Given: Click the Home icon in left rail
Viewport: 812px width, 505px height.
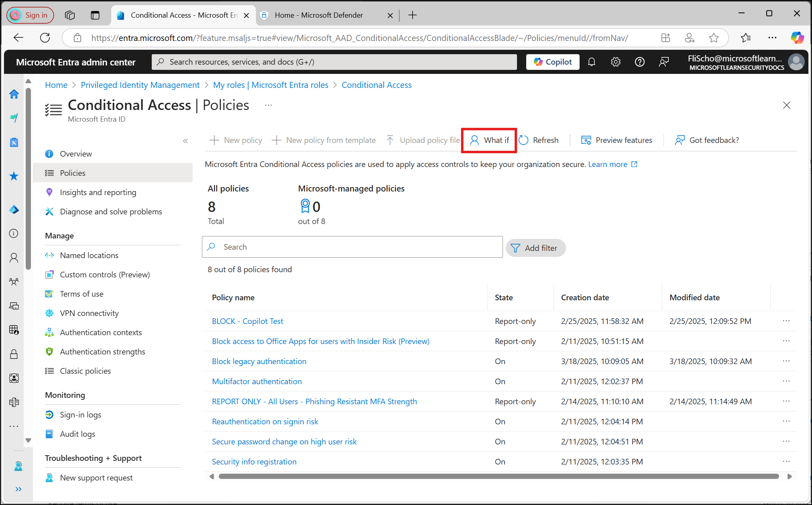Looking at the screenshot, I should tap(14, 94).
